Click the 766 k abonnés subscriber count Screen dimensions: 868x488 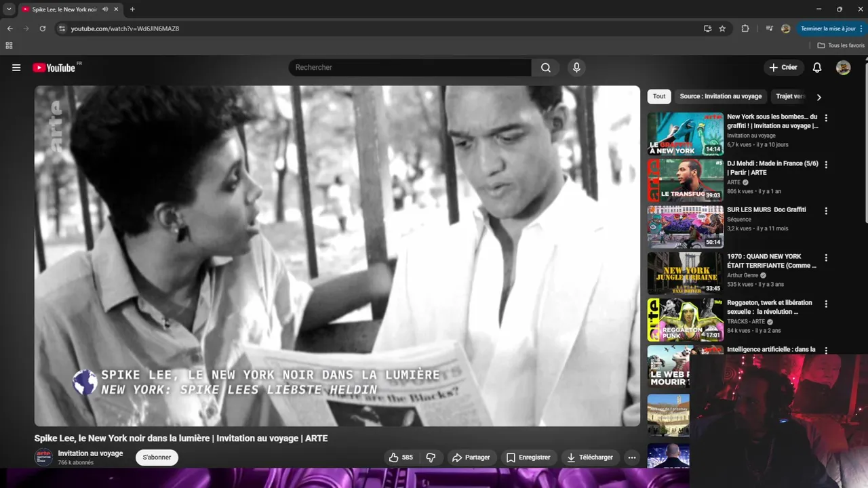[x=76, y=463]
